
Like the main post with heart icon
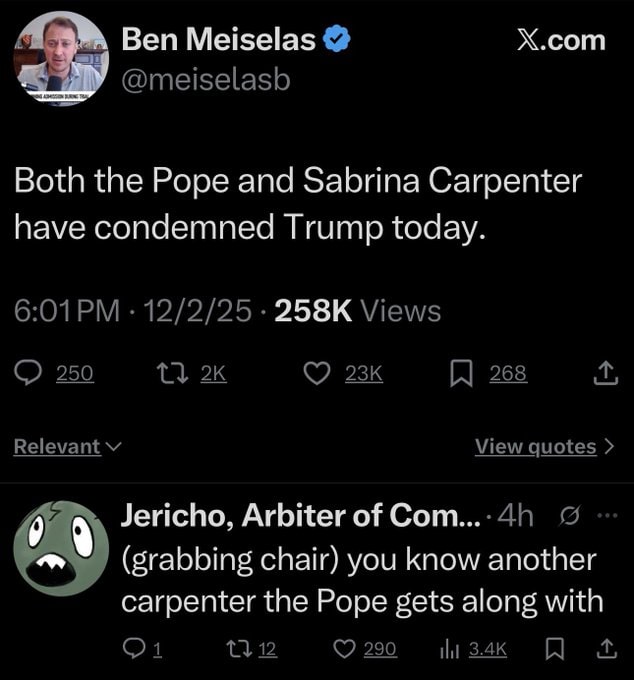tap(316, 373)
